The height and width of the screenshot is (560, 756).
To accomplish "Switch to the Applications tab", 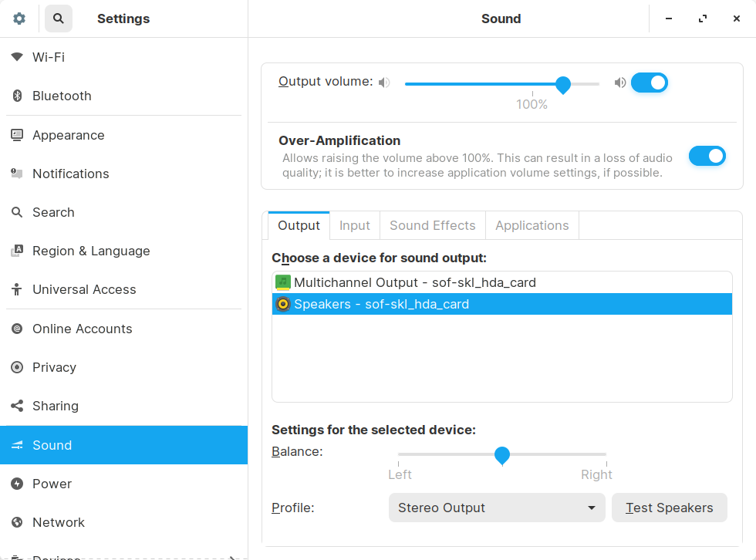I will pyautogui.click(x=532, y=225).
